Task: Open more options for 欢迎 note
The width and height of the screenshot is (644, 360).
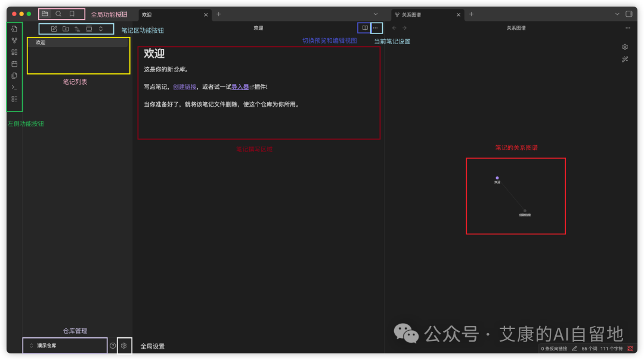Action: (376, 28)
